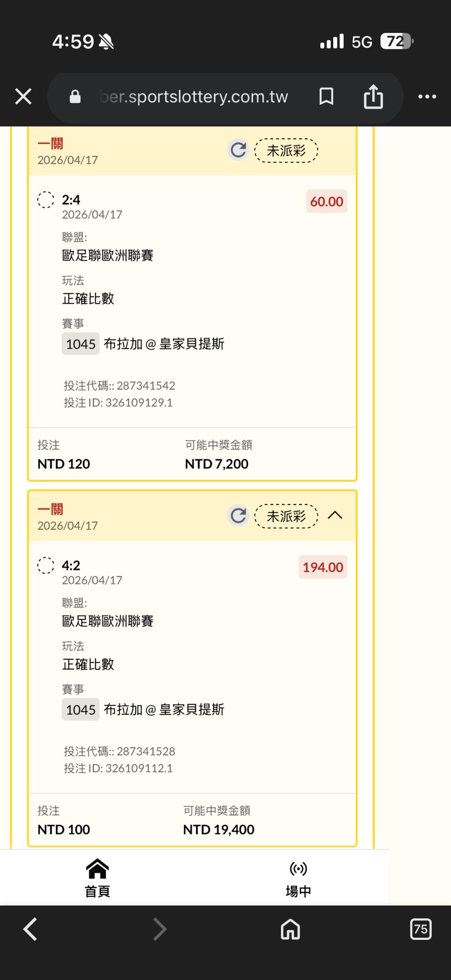The width and height of the screenshot is (451, 980).
Task: Open the three-dot more options menu
Action: (427, 97)
